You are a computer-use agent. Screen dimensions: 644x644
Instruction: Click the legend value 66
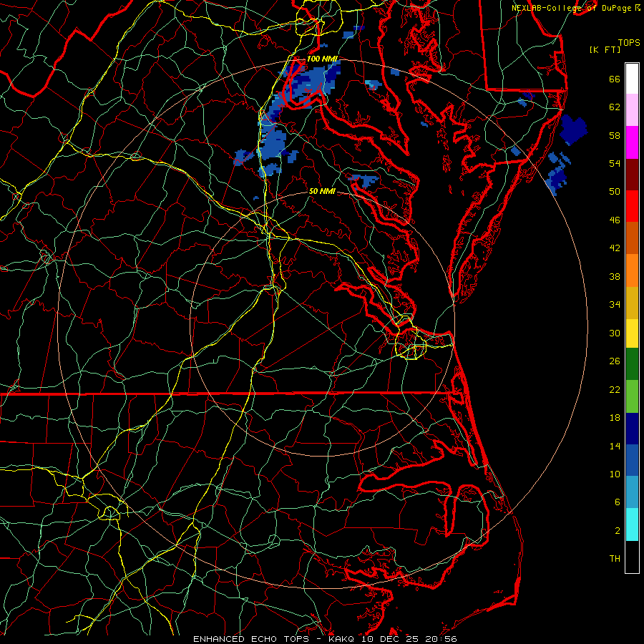[x=615, y=79]
